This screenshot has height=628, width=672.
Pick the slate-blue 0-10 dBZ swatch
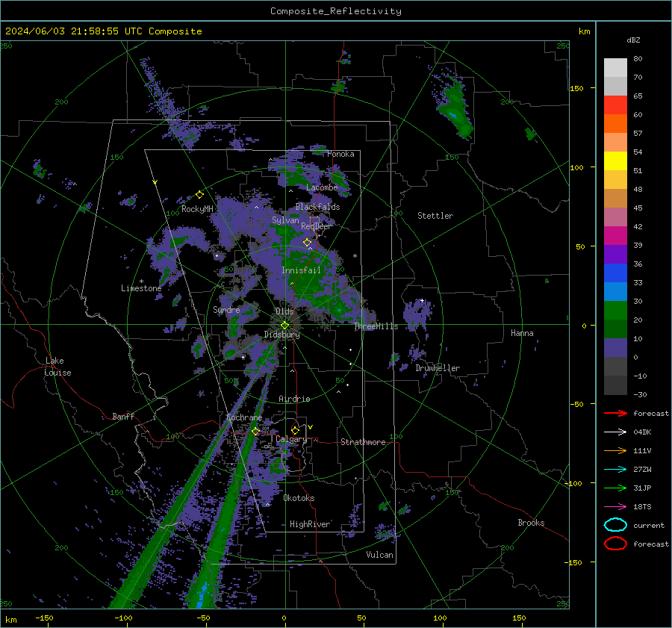coord(615,347)
